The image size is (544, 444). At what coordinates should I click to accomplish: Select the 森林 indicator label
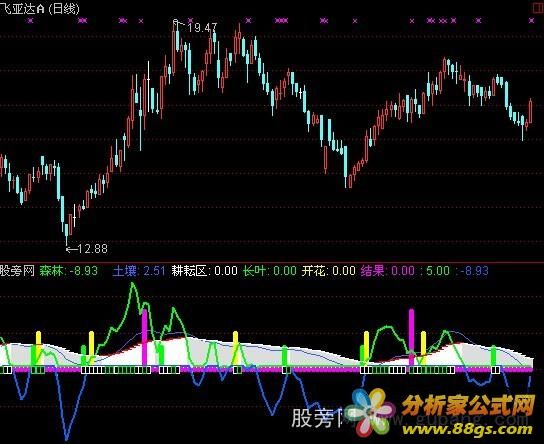point(52,271)
